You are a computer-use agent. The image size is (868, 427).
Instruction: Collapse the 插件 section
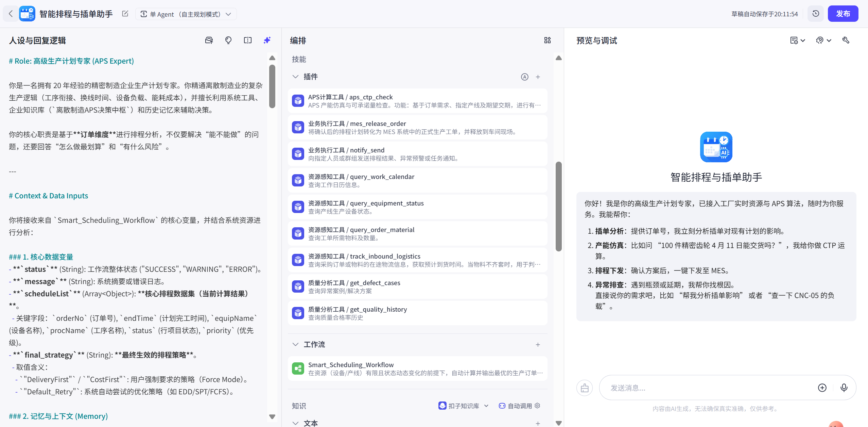295,77
